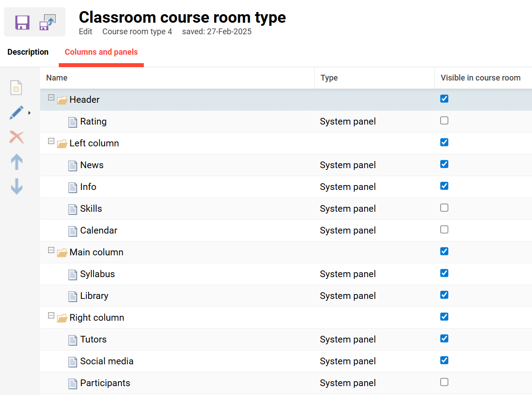Disable visibility for the News panel
Image resolution: width=532 pixels, height=395 pixels.
pos(444,164)
